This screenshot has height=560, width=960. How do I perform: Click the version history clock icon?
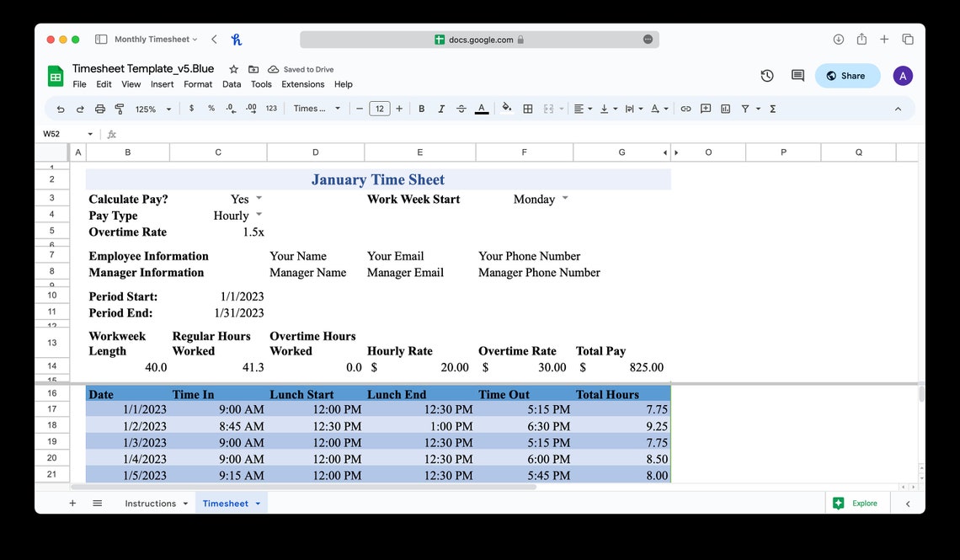[767, 76]
